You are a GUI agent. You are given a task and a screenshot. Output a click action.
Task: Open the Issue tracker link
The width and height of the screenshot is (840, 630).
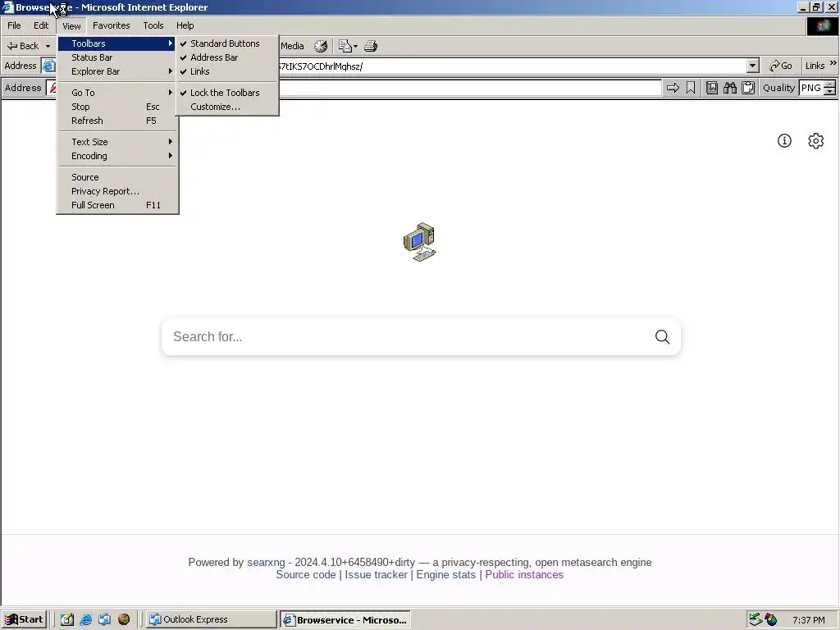(376, 575)
